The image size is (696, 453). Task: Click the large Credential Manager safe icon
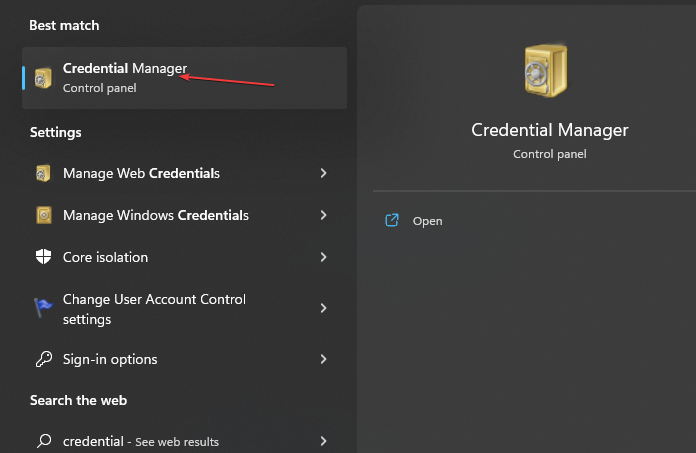(546, 70)
